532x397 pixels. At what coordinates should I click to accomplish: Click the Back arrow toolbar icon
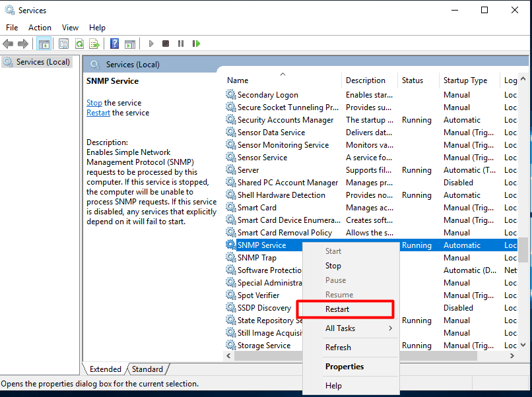tap(8, 44)
